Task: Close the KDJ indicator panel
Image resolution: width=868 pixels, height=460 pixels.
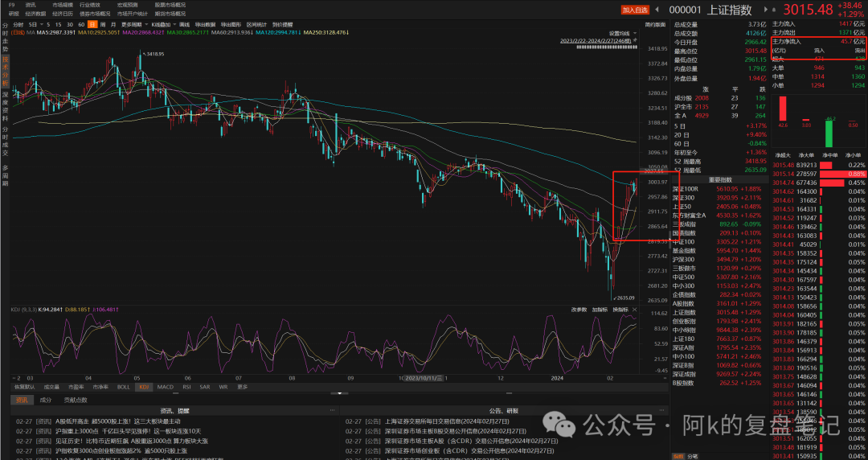Action: (634, 310)
